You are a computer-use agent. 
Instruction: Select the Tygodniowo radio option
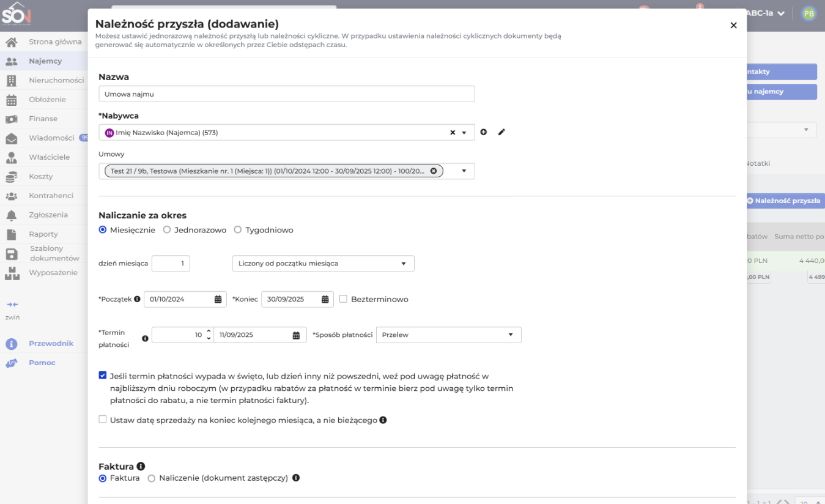tap(238, 230)
